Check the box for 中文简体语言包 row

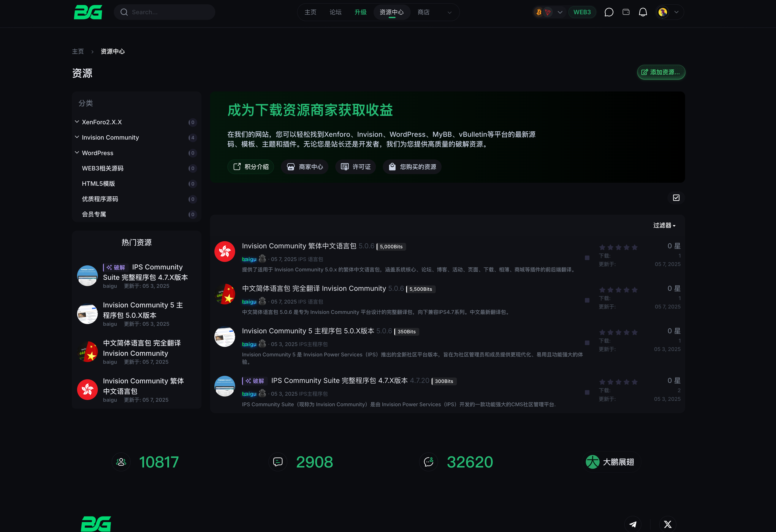(x=587, y=300)
